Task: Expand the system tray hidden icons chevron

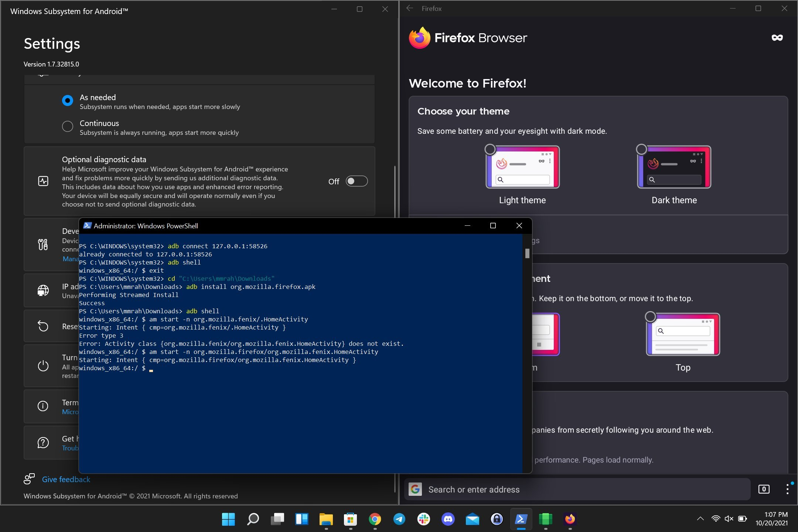Action: (x=700, y=519)
